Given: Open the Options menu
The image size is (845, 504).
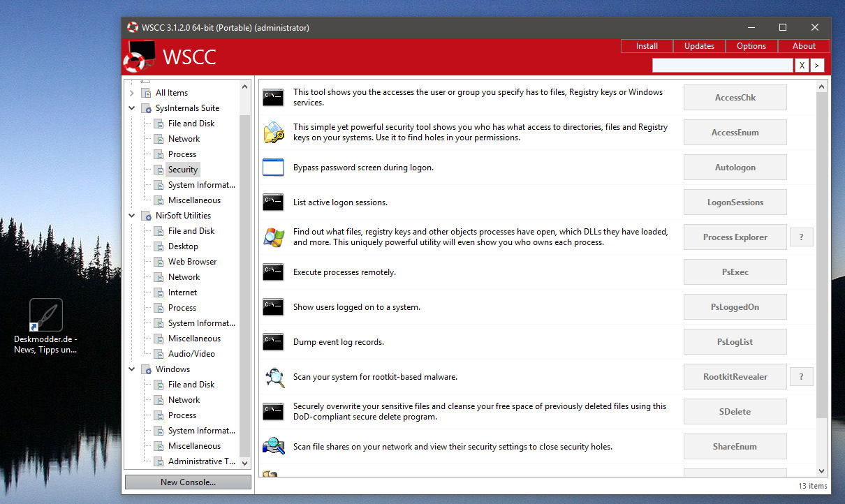Looking at the screenshot, I should (x=751, y=46).
